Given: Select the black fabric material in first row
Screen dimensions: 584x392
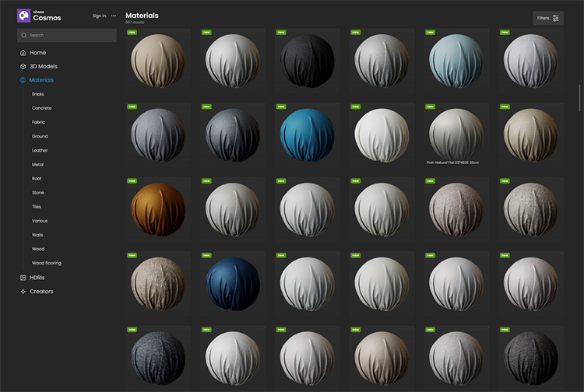Looking at the screenshot, I should [x=308, y=61].
